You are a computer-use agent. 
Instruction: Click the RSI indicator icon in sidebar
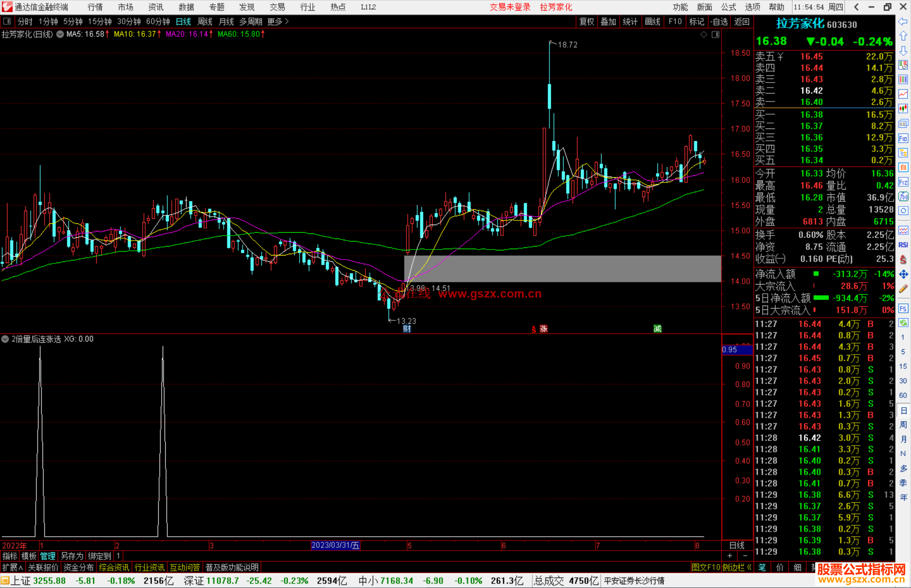point(903,245)
